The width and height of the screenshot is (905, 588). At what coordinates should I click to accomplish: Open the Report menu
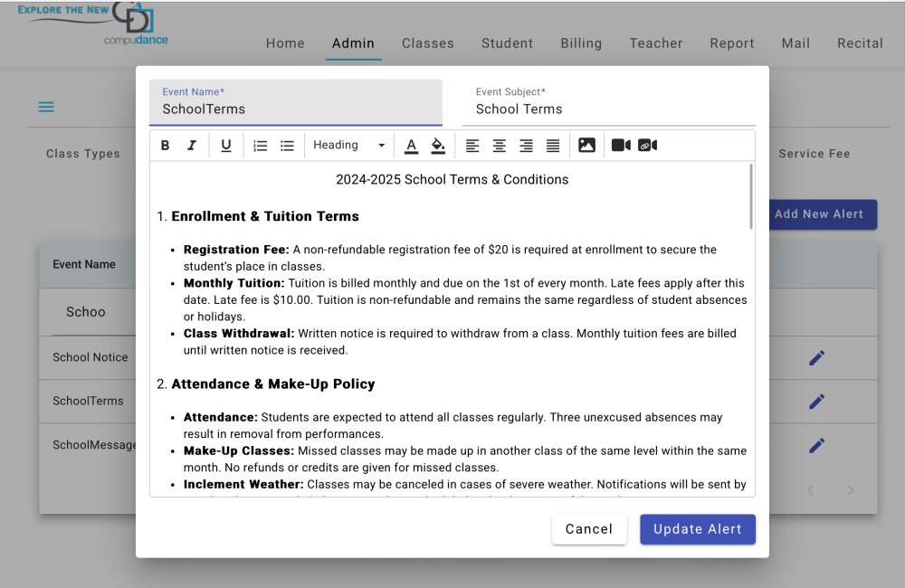[x=732, y=43]
